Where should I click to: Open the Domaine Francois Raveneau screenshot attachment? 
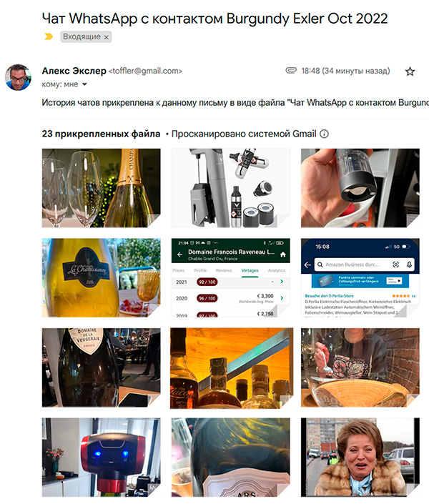tap(230, 277)
